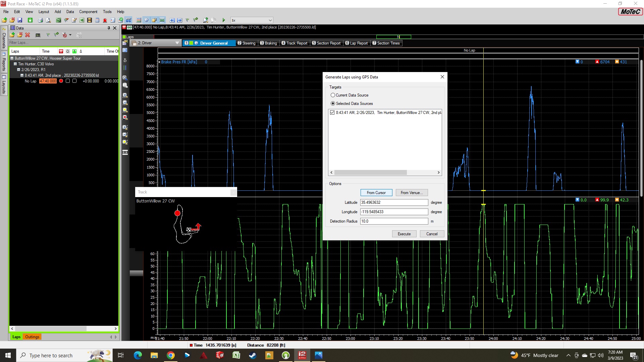
Task: Click the Save floppy disk toolbar icon
Action: click(20, 20)
